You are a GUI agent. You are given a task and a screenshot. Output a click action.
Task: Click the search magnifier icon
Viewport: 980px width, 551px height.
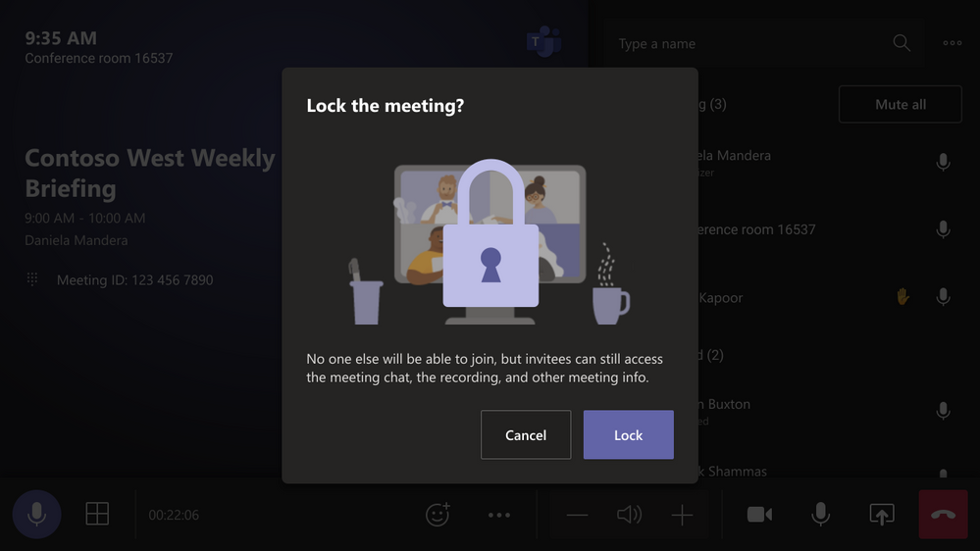[902, 43]
